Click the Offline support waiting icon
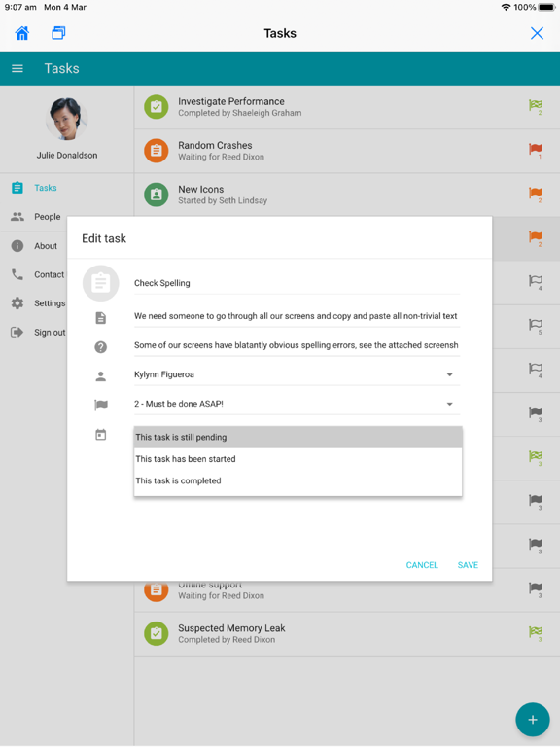560x747 pixels. pos(157,590)
